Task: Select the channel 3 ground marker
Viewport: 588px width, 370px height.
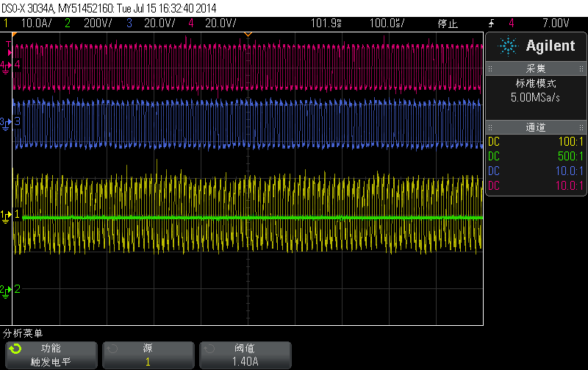Action: point(7,121)
